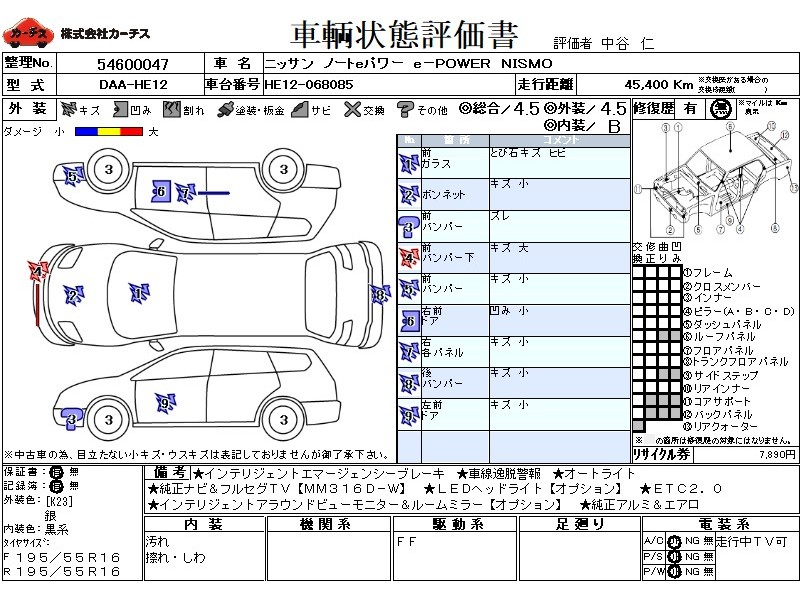
Task: Click the comment 凹み 小 for 右前ドア
Action: click(509, 311)
